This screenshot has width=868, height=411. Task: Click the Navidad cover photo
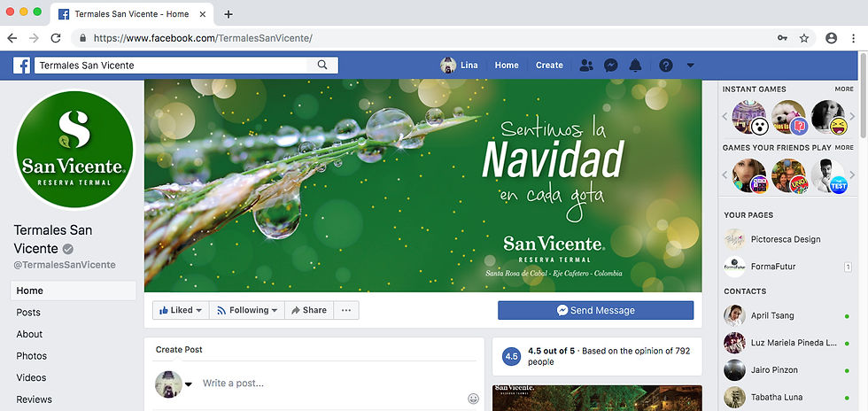pos(423,185)
